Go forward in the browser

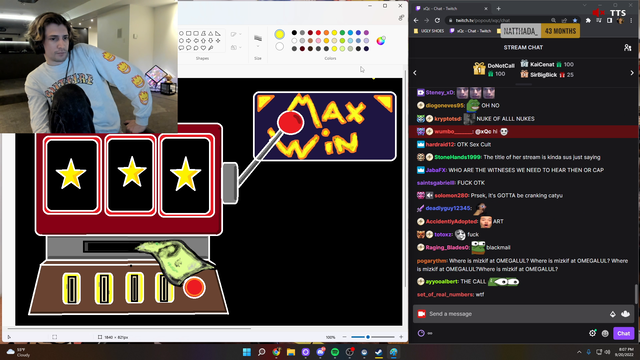click(427, 20)
